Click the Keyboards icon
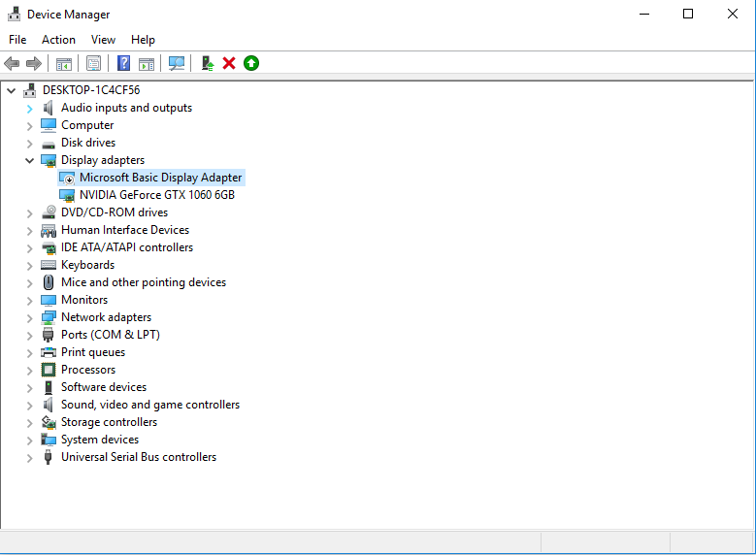The width and height of the screenshot is (756, 555). point(49,265)
